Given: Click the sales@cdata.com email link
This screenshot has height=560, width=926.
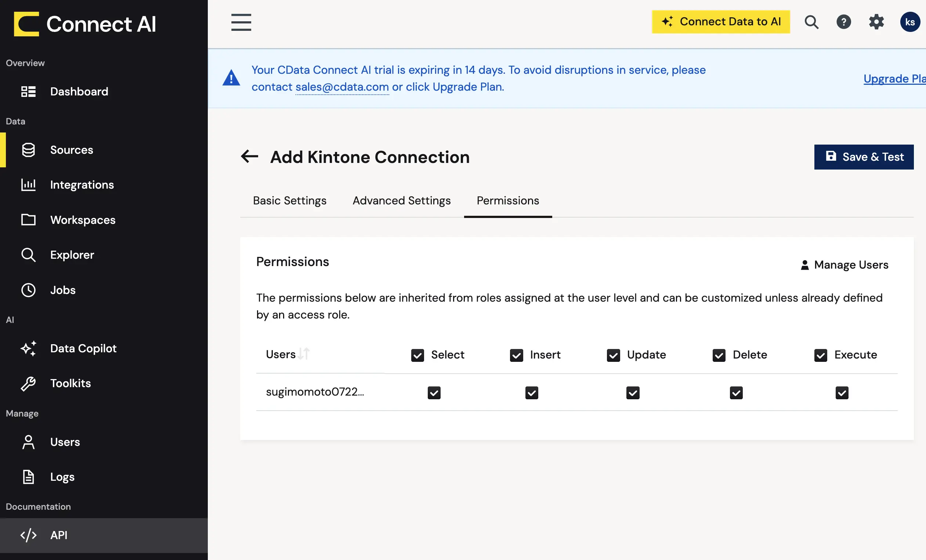Looking at the screenshot, I should click(x=342, y=87).
